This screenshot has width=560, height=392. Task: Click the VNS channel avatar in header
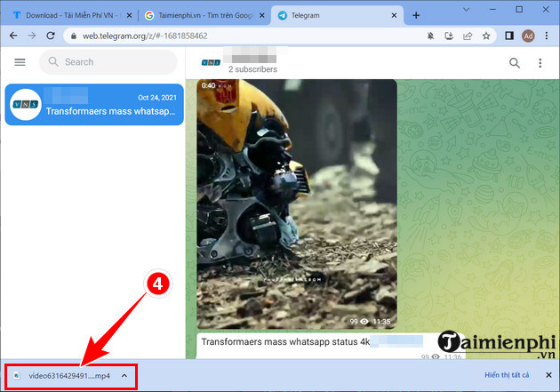click(x=211, y=63)
